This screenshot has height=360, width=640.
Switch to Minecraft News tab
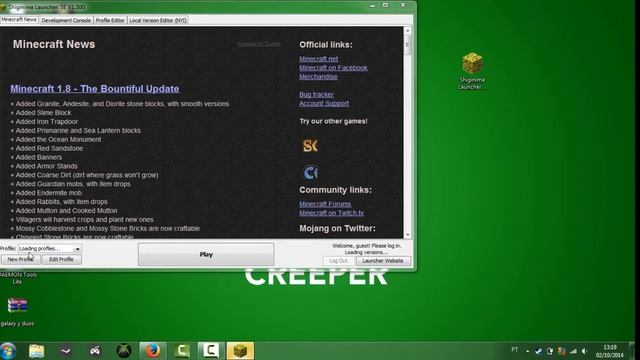coord(19,20)
